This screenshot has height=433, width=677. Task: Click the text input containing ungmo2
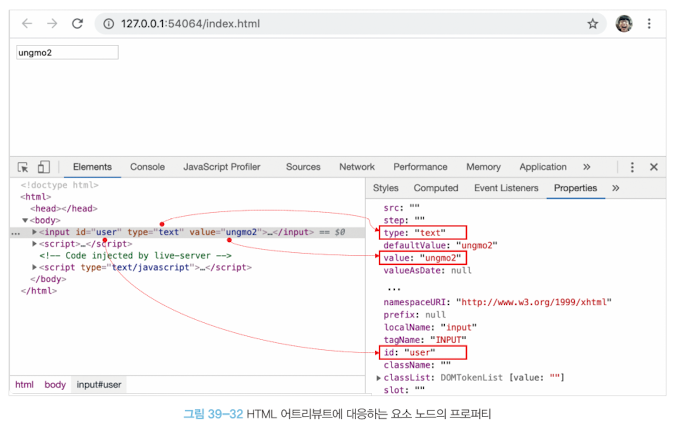pyautogui.click(x=67, y=53)
